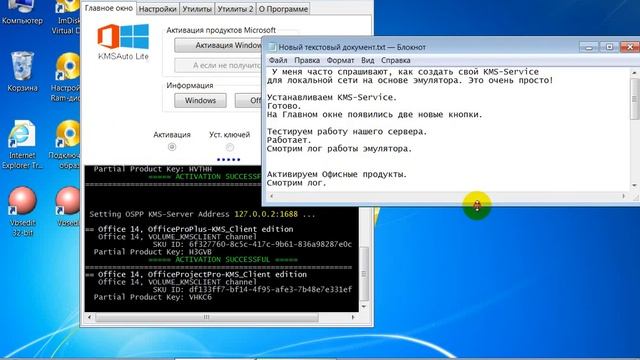This screenshot has width=640, height=360.
Task: Click the 'Готово.' line in Notepad
Action: click(x=284, y=106)
